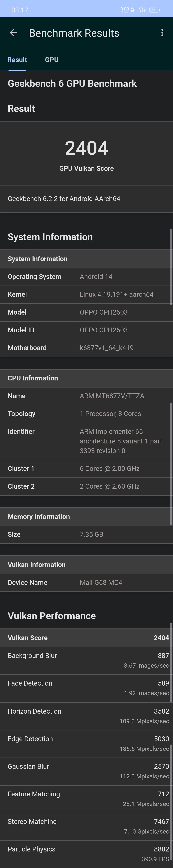This screenshot has width=173, height=868.
Task: Tap the Kernel Linux 4.19.191+ row
Action: point(86,295)
